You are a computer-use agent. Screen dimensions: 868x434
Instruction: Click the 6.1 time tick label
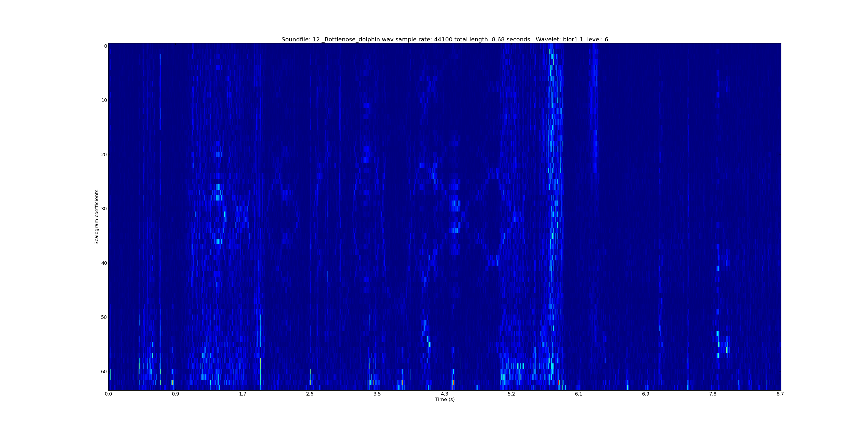click(x=578, y=394)
